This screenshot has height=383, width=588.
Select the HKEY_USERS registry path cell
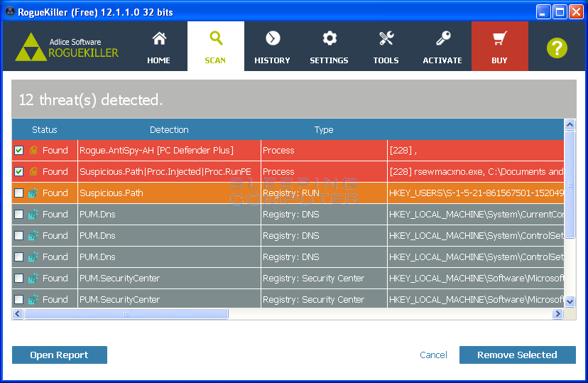476,193
